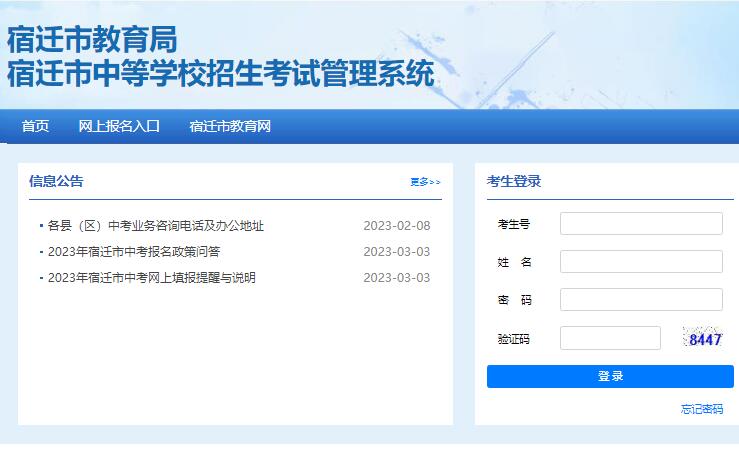Click into the 姓名 text box

(641, 262)
